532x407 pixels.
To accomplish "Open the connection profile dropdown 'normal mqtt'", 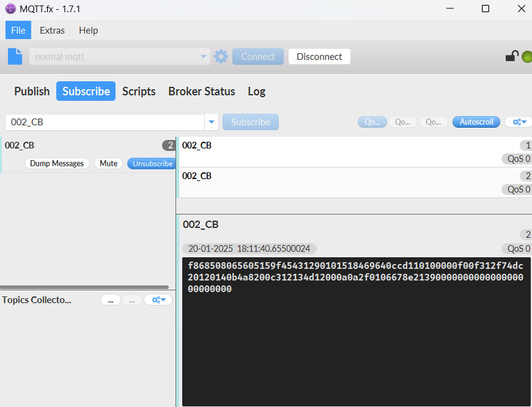I will [119, 56].
